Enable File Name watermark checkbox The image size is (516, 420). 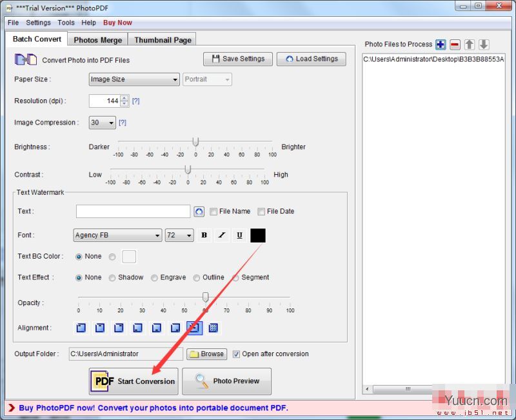[213, 212]
